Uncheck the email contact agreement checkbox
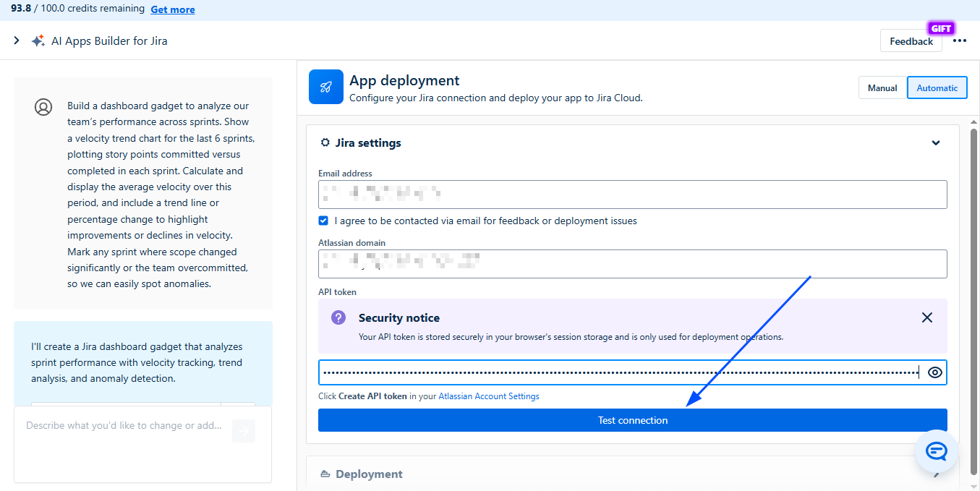 click(x=323, y=221)
